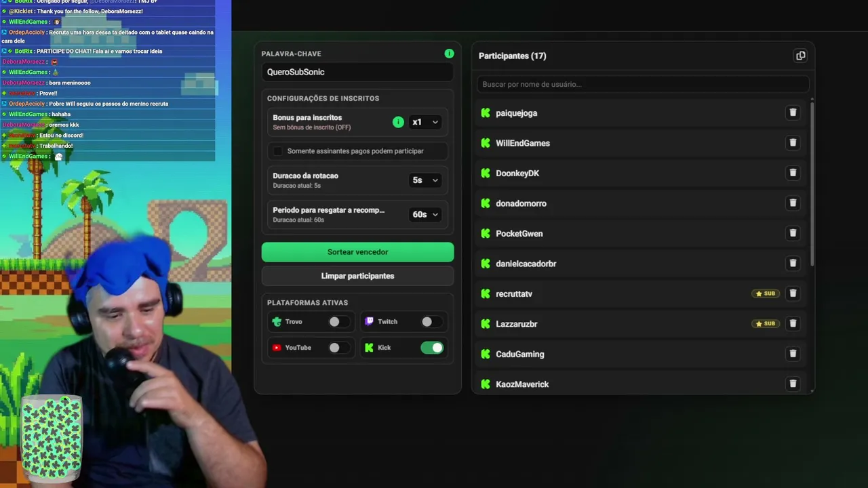Click the keyword field containing QueroSubSonic
The width and height of the screenshot is (868, 488).
click(357, 72)
